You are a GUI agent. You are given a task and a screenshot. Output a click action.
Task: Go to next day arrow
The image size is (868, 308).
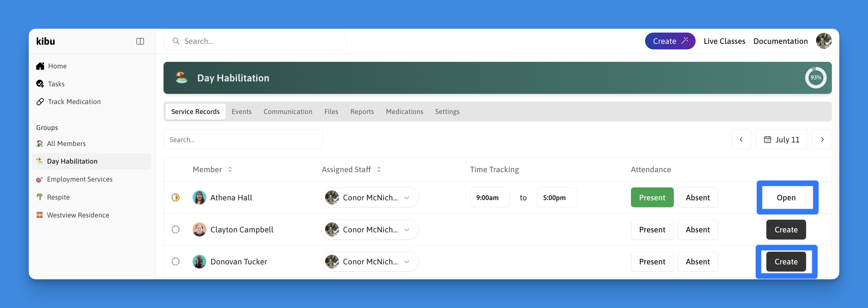coord(822,139)
